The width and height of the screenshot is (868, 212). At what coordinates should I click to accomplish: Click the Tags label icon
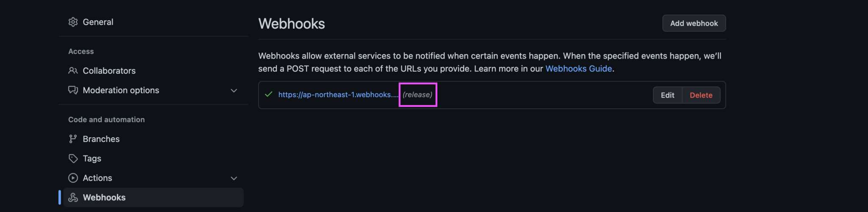coord(73,159)
